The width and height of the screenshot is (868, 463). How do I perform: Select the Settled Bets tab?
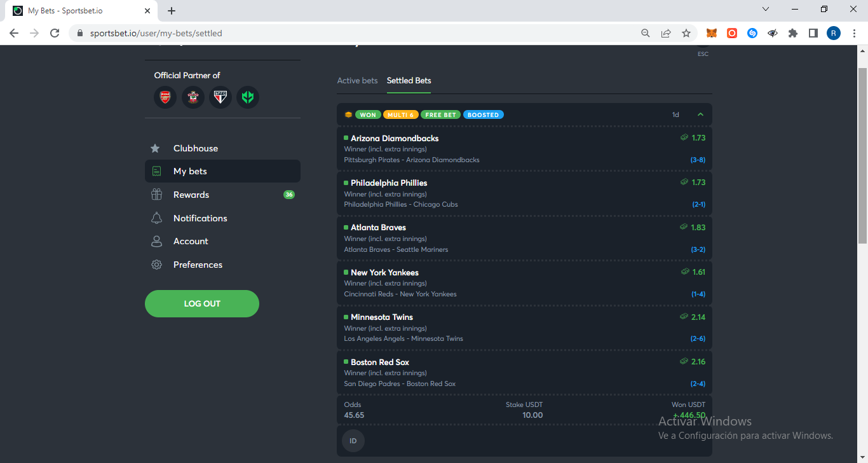pyautogui.click(x=409, y=81)
